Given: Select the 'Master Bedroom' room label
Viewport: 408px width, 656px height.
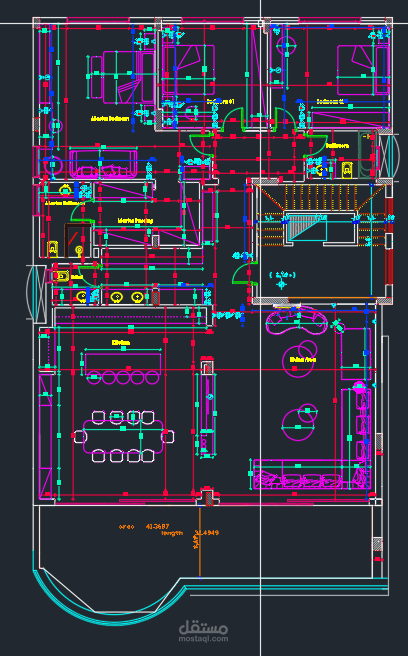Looking at the screenshot, I should point(110,119).
